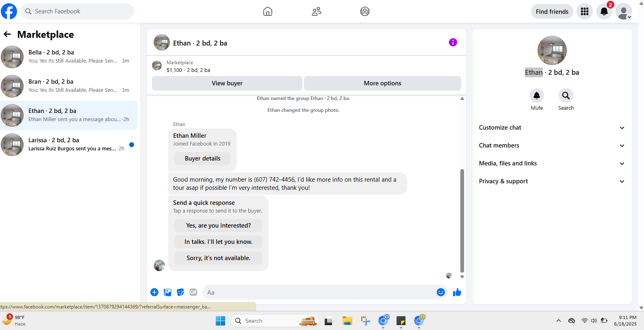Send quick response 'In talks. I'll let you know.'
Screen dimensions: 644x330
point(218,242)
